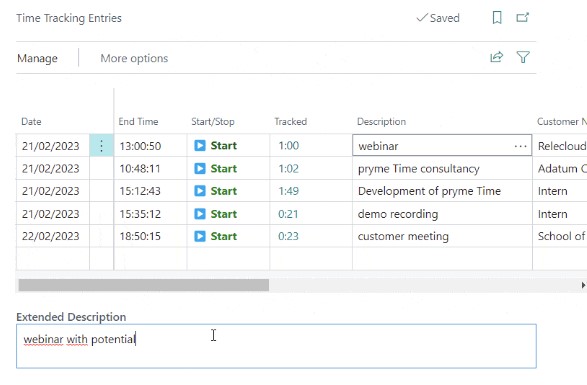Click end time 13:00:50
The height and width of the screenshot is (385, 587).
coord(140,146)
